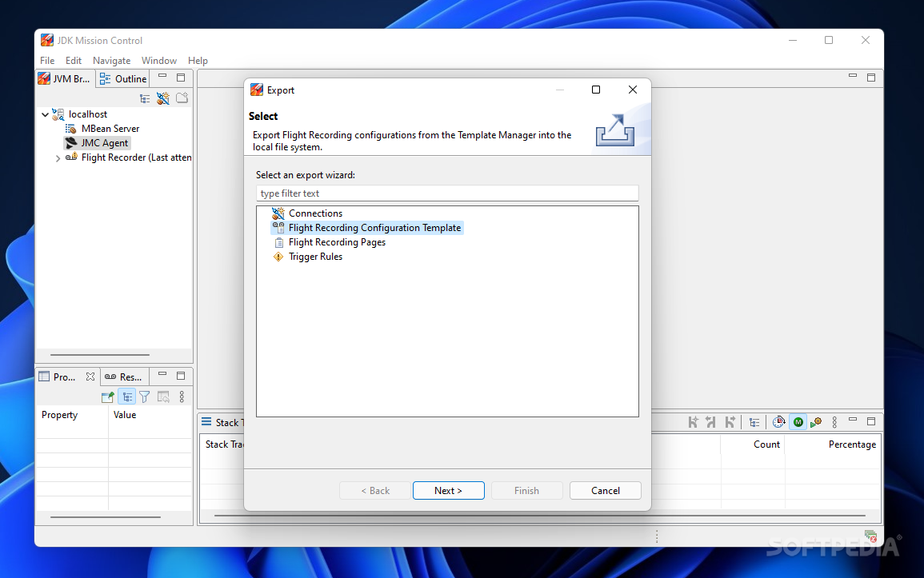Click the MBean Server bean icon
924x578 pixels.
coord(70,129)
